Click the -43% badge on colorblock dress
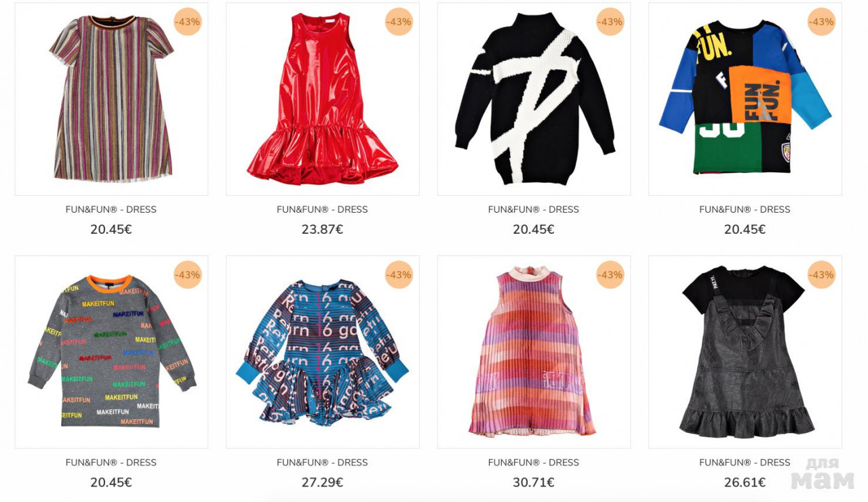This screenshot has width=868, height=502. 822,22
